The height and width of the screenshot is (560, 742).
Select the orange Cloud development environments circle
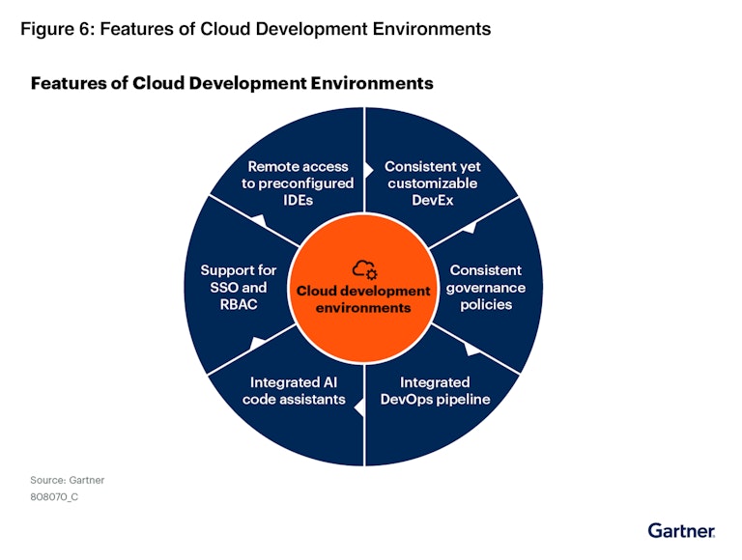click(x=363, y=288)
